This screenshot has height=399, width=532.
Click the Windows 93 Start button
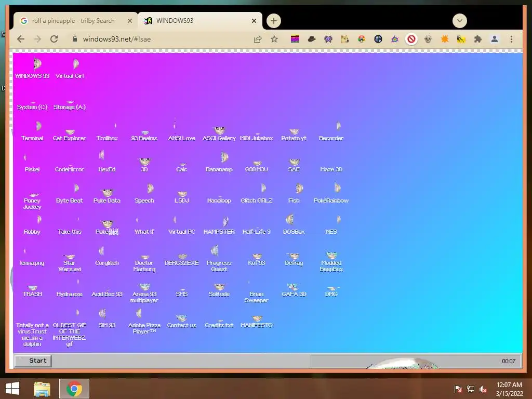33,361
